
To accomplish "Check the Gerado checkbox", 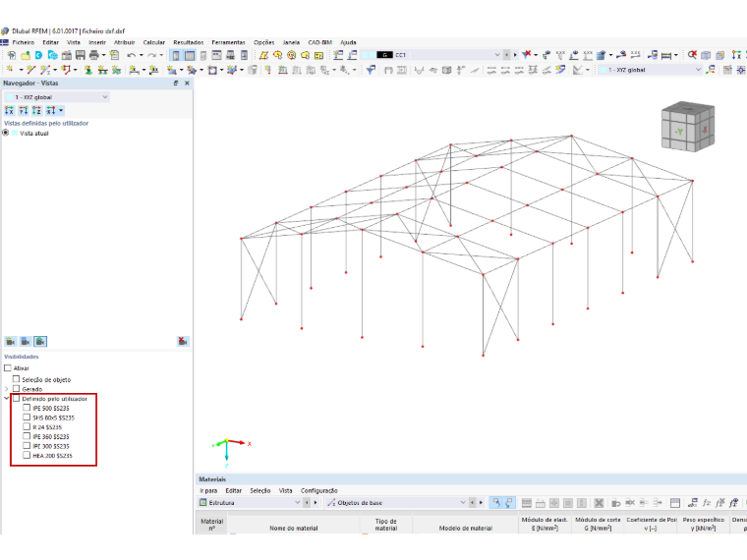I will pyautogui.click(x=16, y=389).
